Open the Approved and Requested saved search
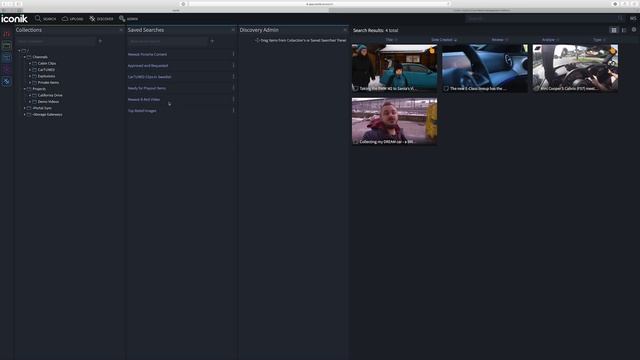The image size is (640, 360). point(148,66)
